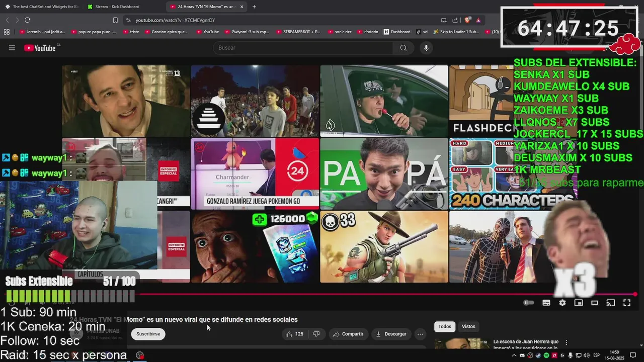Screen dimensions: 644x362
Task: Cast video with the cast icon
Action: [x=611, y=303]
